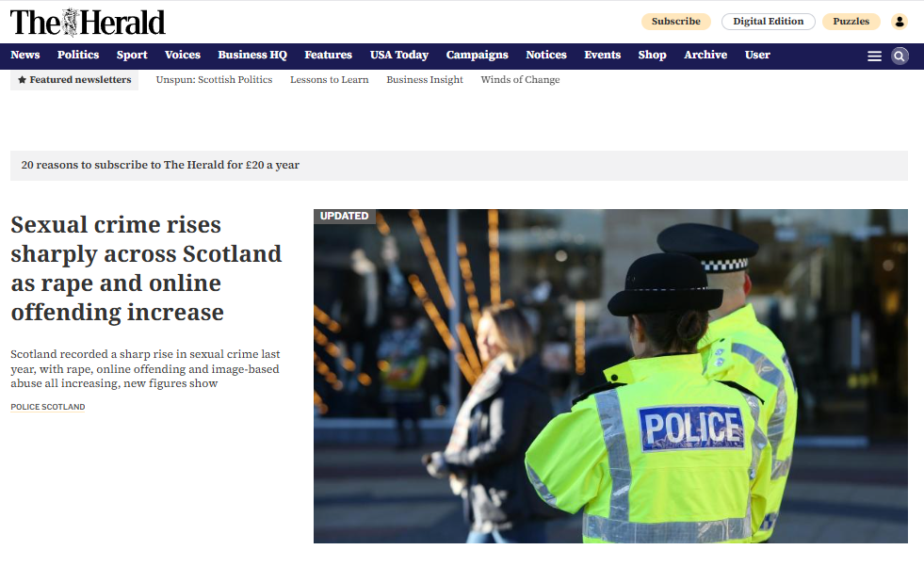Open the Puzzles button
The image size is (924, 566).
(851, 22)
